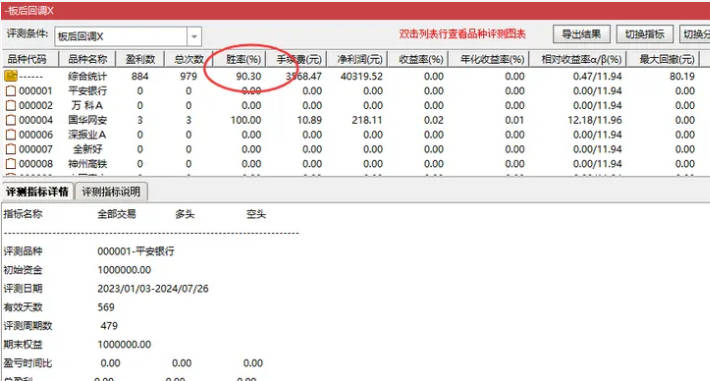Click the icon beside code 000002

click(10, 106)
